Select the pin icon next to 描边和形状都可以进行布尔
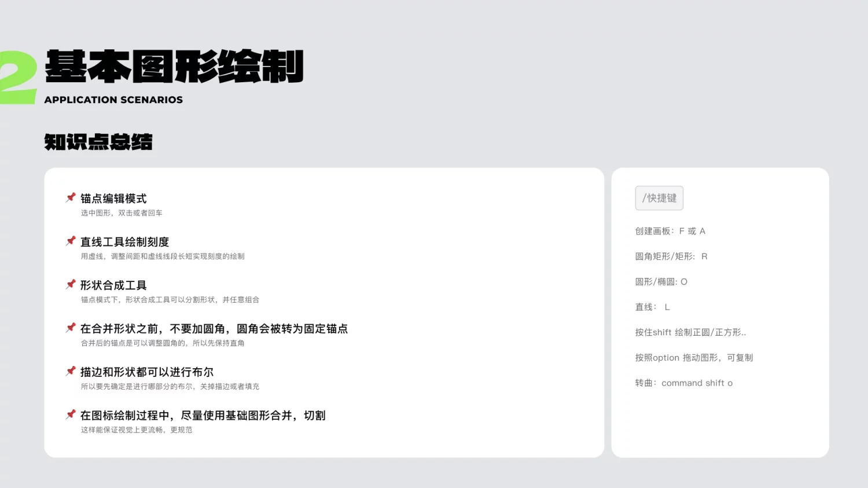 pyautogui.click(x=71, y=370)
